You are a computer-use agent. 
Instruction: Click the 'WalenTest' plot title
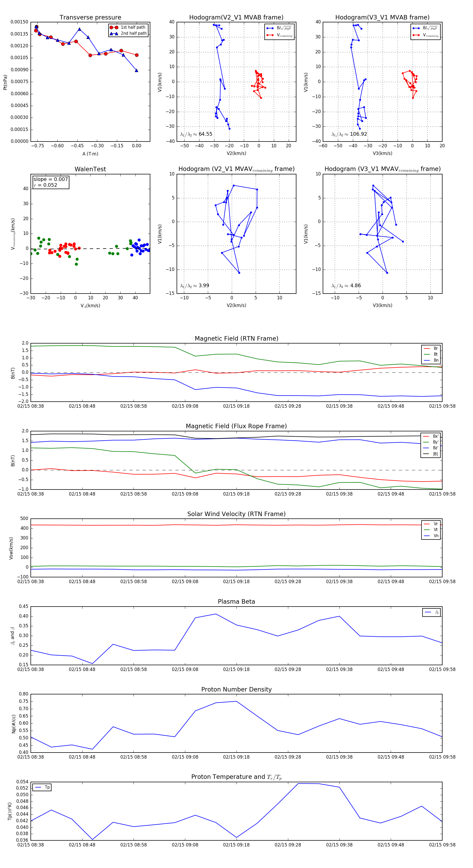pos(90,169)
